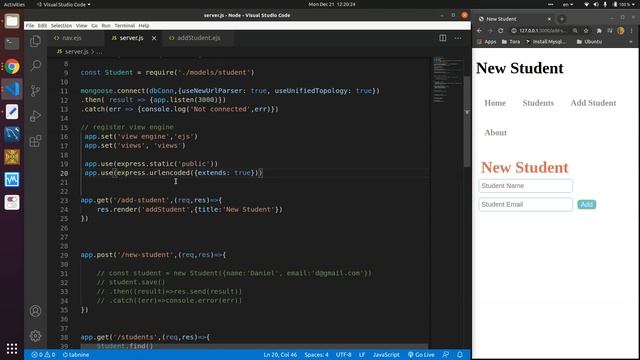Show errors and warnings in status bar

(43, 355)
